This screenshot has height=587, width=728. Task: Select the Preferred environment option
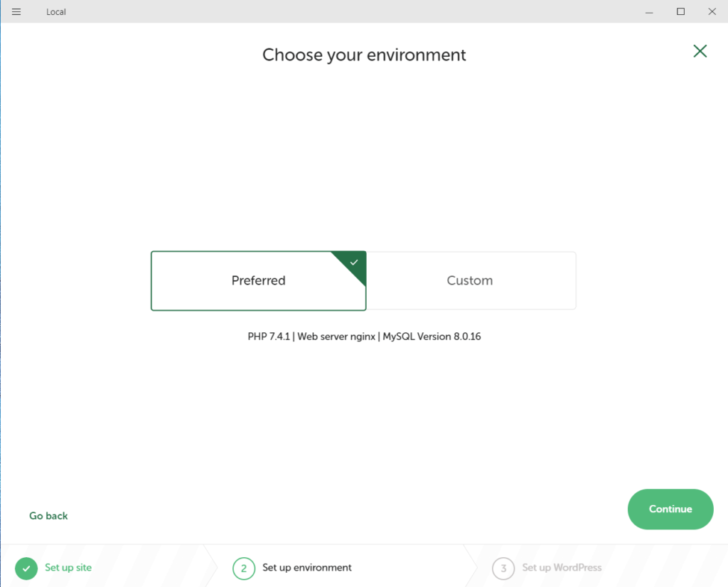pyautogui.click(x=258, y=280)
